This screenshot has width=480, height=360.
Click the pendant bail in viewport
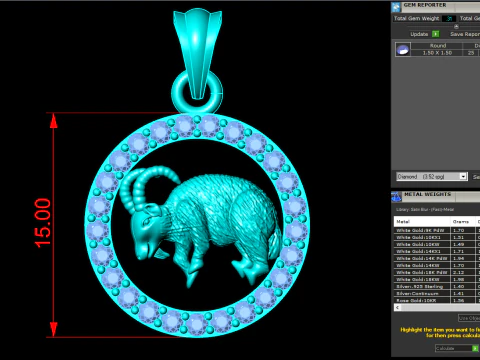coord(197,53)
